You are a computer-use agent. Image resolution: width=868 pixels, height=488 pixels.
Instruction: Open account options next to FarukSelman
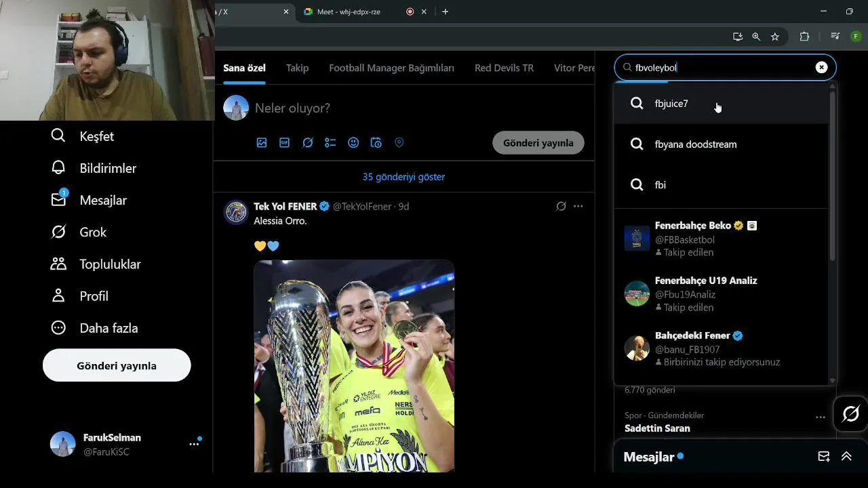coord(194,444)
